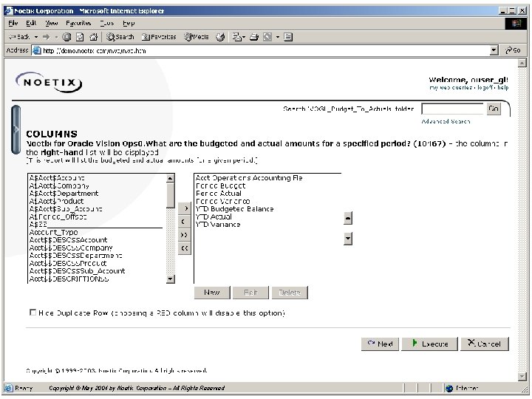Viewport: 532px width, 399px height.
Task: Open the Edit menu
Action: (x=31, y=23)
